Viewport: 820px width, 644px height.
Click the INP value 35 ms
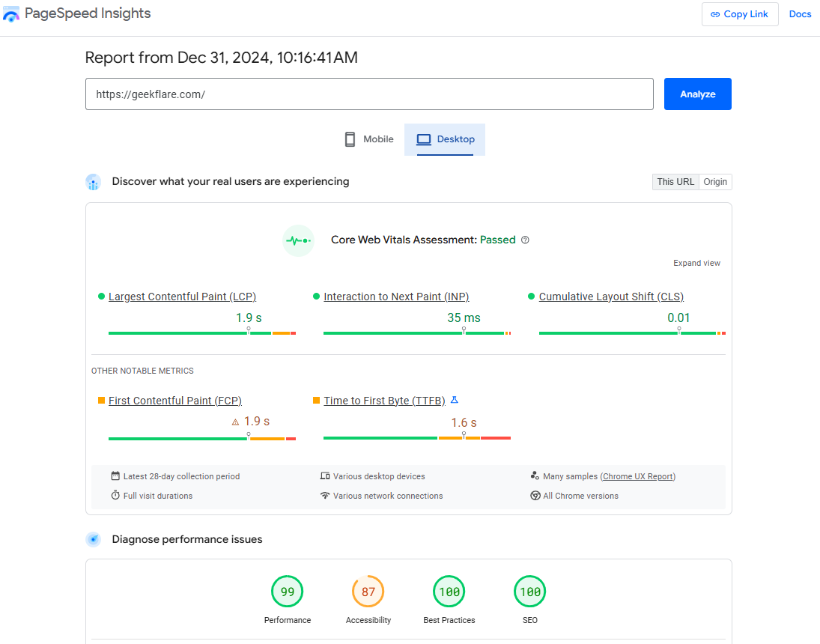click(464, 318)
